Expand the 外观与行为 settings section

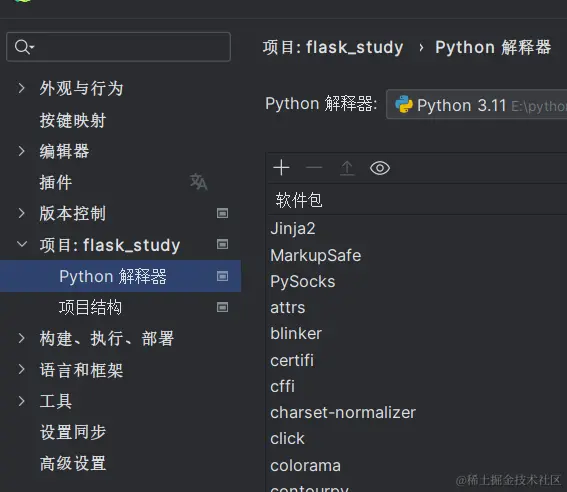coord(21,88)
